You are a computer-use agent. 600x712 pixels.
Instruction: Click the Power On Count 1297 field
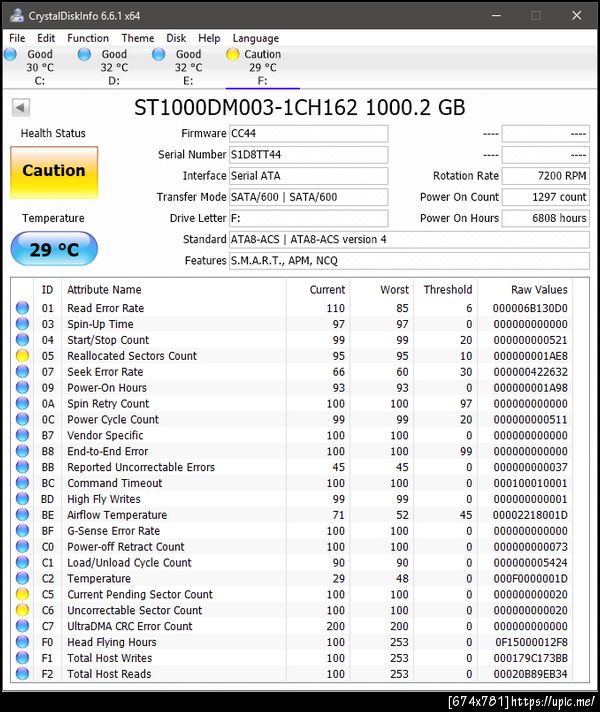click(x=545, y=197)
